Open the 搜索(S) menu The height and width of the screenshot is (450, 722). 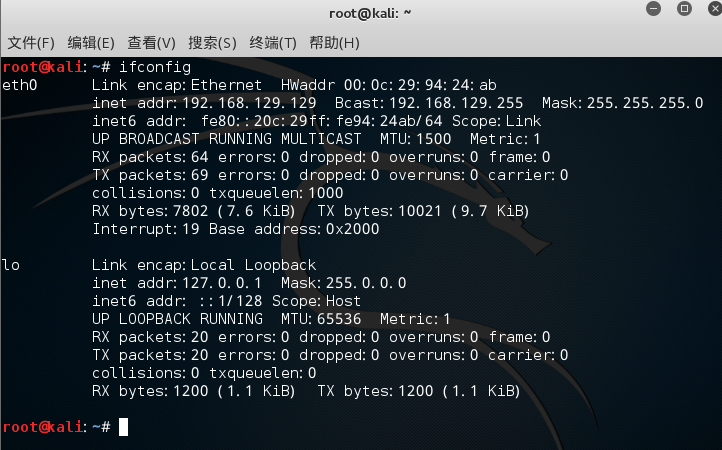(213, 43)
